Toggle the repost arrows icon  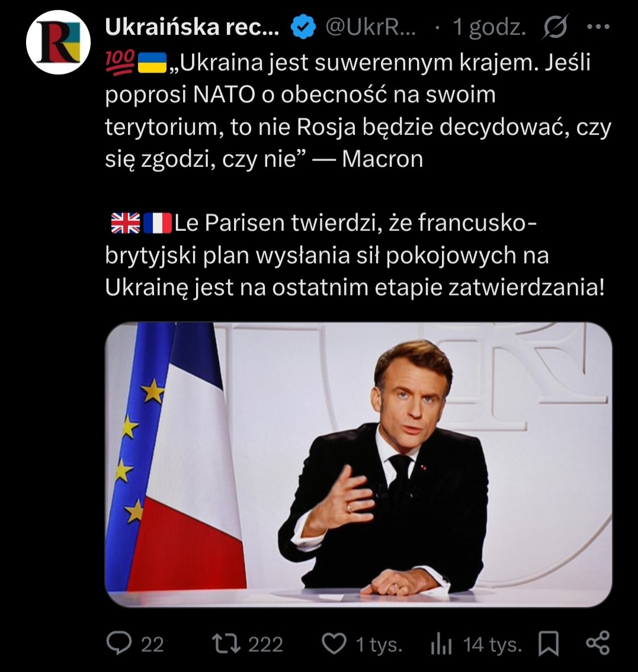[x=225, y=644]
